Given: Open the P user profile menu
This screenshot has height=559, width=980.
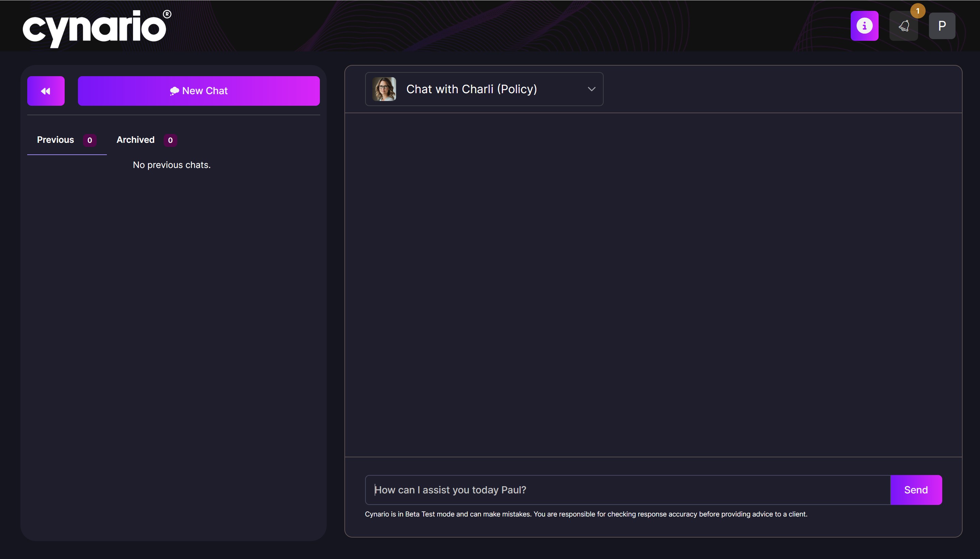Looking at the screenshot, I should (942, 26).
